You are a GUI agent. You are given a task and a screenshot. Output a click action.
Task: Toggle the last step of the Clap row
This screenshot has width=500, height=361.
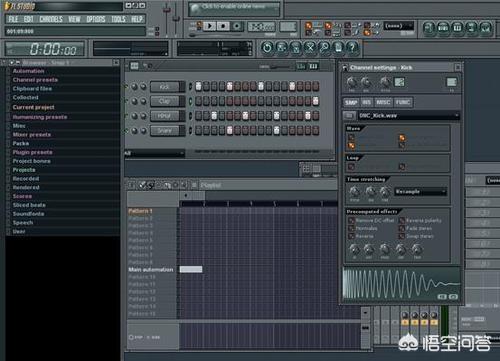click(316, 101)
